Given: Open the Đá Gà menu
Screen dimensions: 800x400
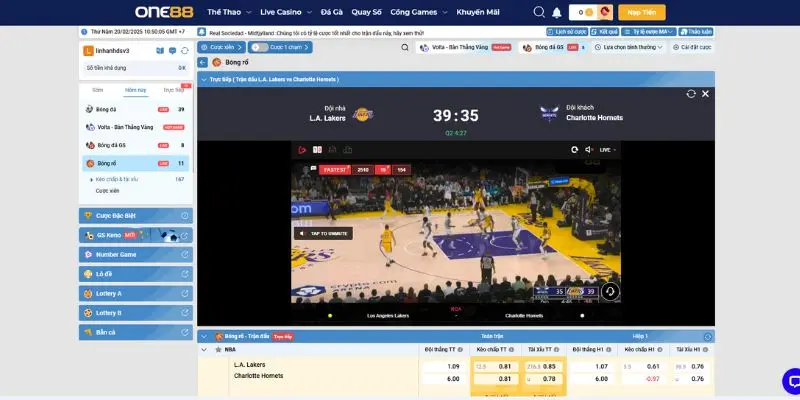Looking at the screenshot, I should click(x=332, y=12).
